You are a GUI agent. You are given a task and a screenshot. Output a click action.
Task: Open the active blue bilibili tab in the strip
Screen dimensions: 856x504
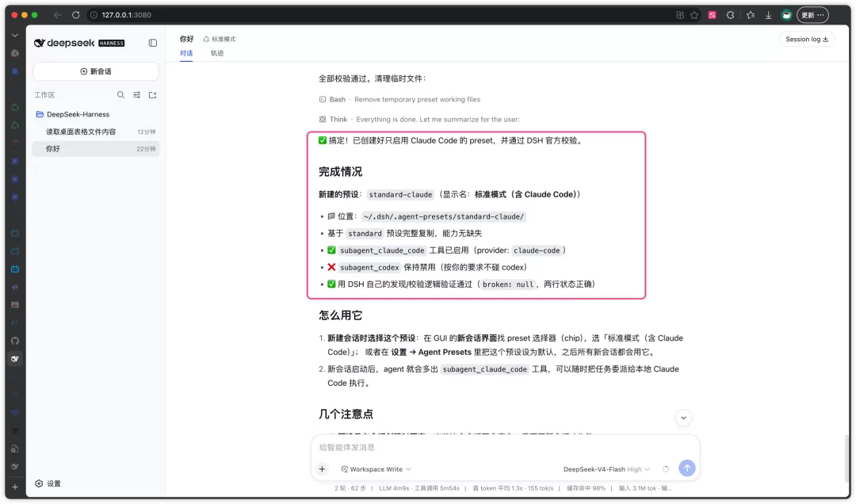[15, 269]
